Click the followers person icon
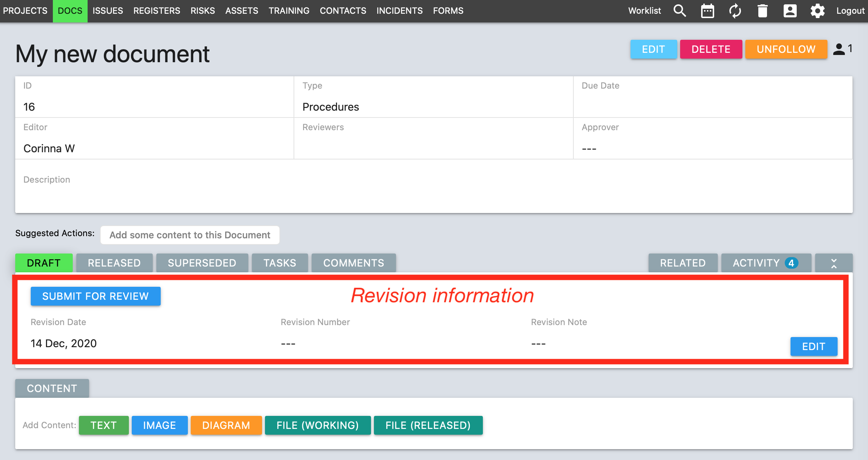 click(x=839, y=49)
